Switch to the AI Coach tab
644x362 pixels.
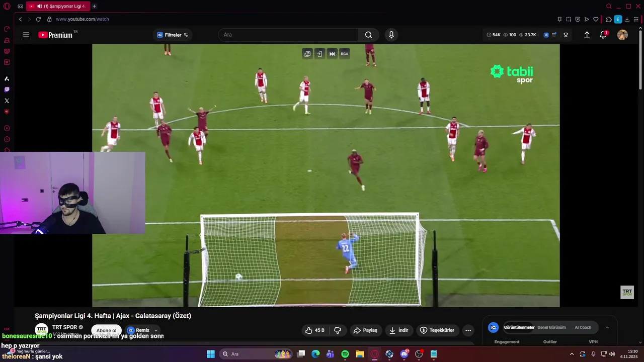(583, 327)
